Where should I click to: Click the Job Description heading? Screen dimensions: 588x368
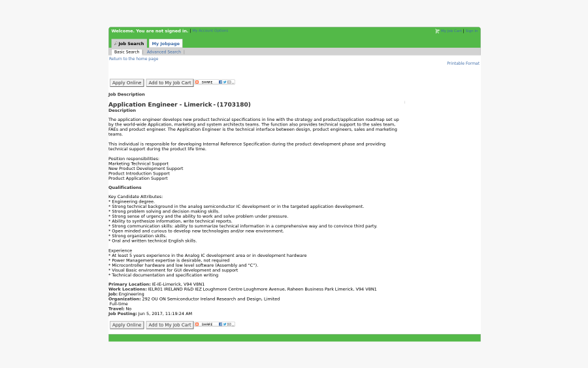click(126, 94)
